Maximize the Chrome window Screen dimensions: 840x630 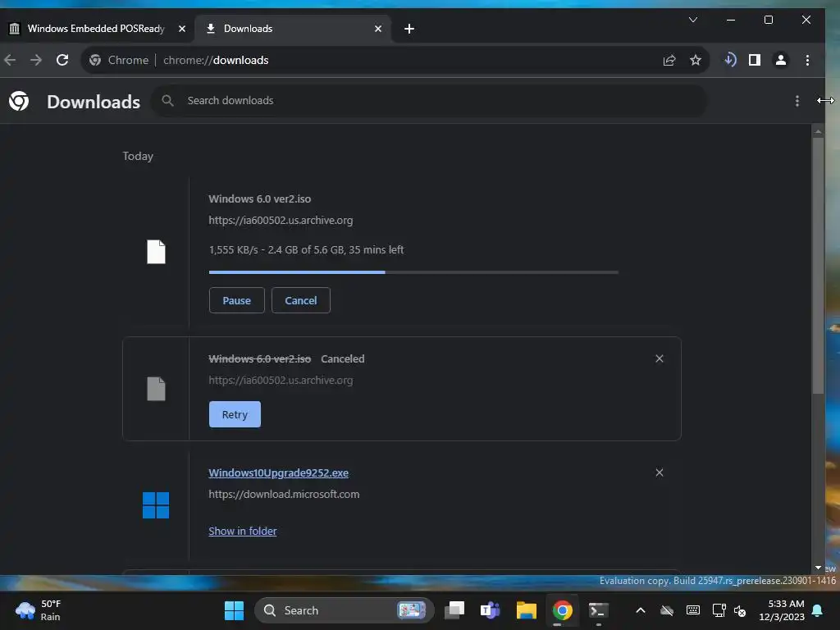pos(768,20)
